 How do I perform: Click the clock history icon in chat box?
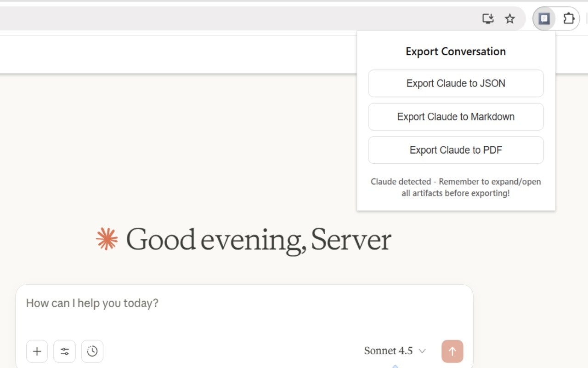[x=92, y=351]
